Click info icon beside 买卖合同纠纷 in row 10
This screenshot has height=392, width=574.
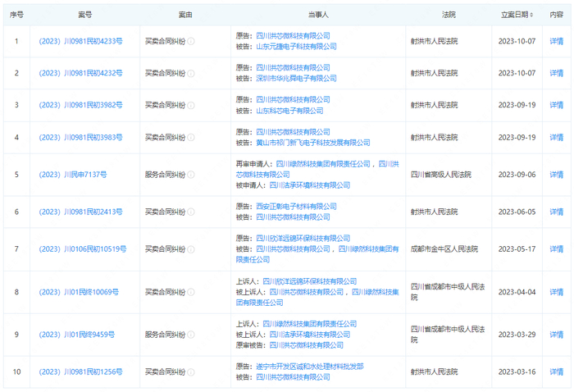tap(191, 371)
